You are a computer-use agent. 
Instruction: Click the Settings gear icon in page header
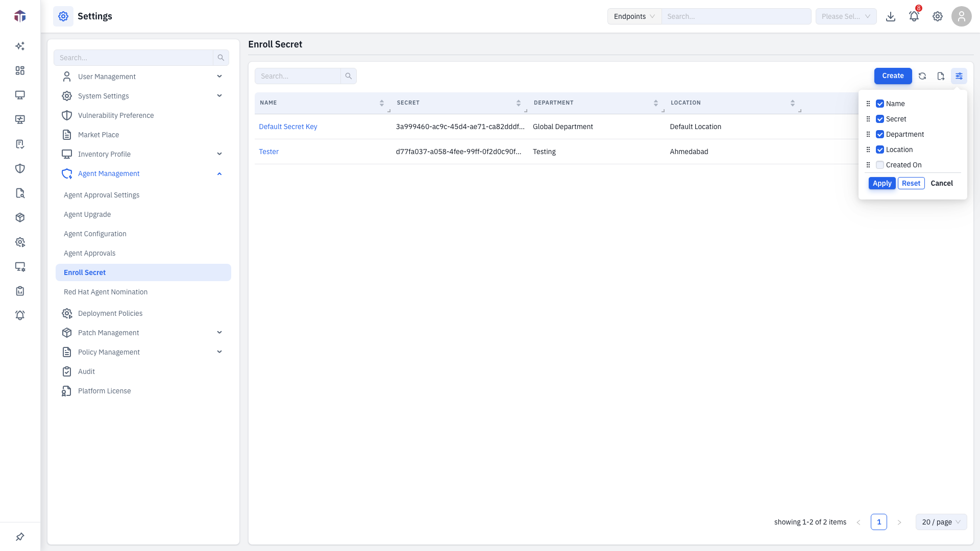[x=63, y=16]
